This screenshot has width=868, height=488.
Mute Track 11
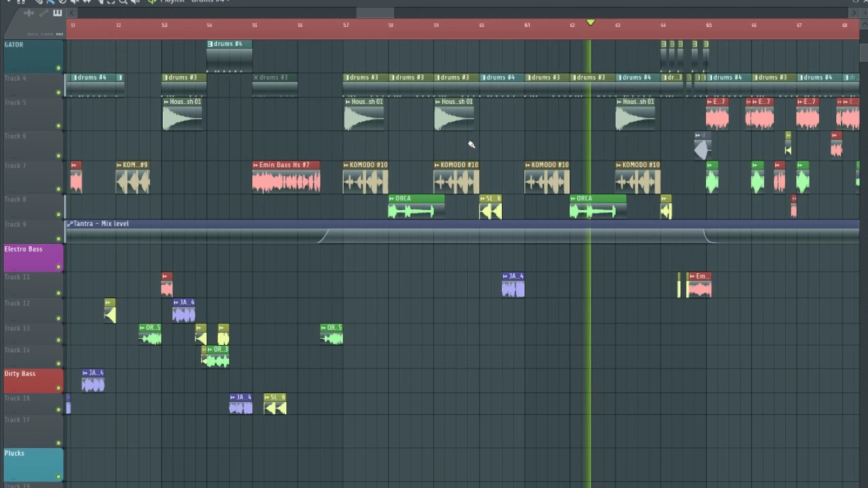point(58,293)
